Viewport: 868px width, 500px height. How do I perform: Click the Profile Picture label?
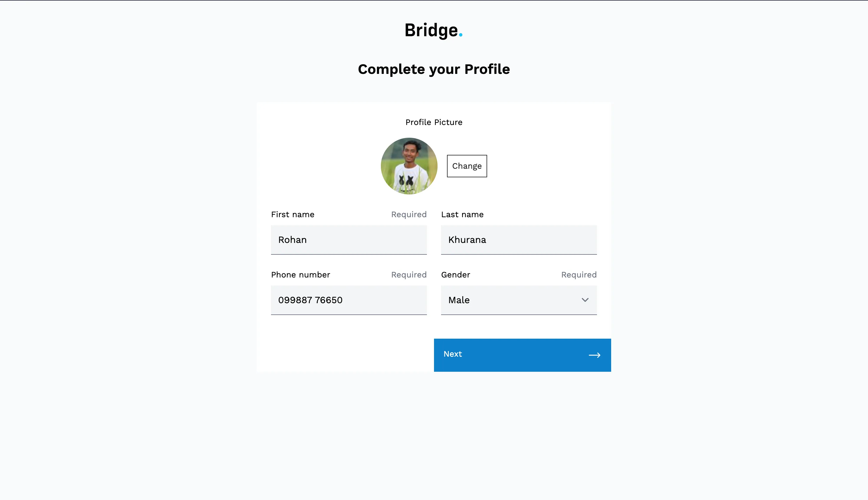tap(434, 122)
